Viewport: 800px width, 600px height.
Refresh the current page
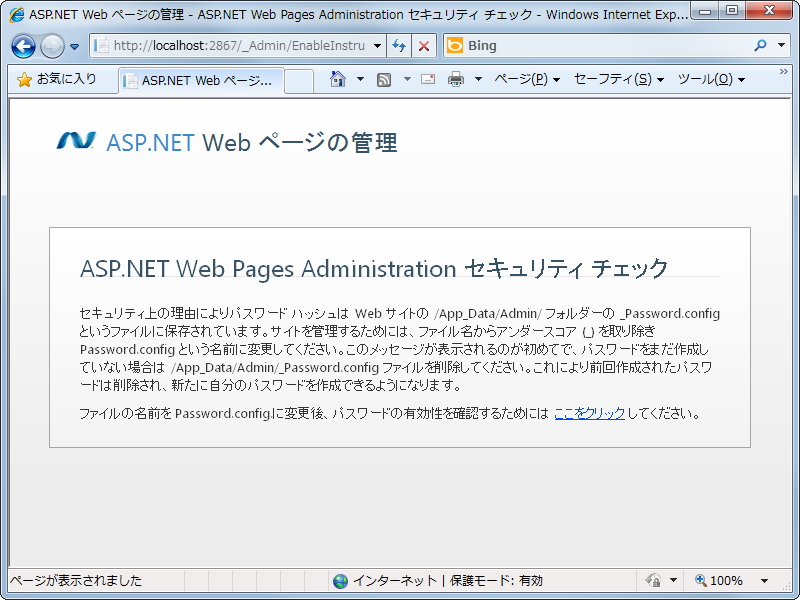pyautogui.click(x=398, y=46)
